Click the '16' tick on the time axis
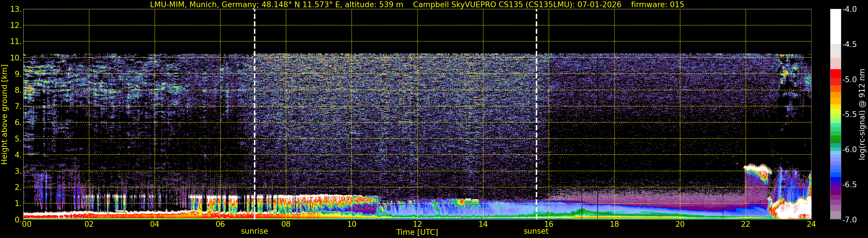 (548, 224)
